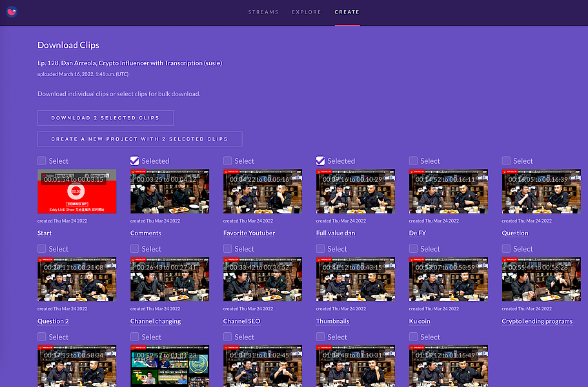Image resolution: width=588 pixels, height=387 pixels.
Task: Click the thumbnail 01:01:31 to 01:02:45
Action: point(263,366)
